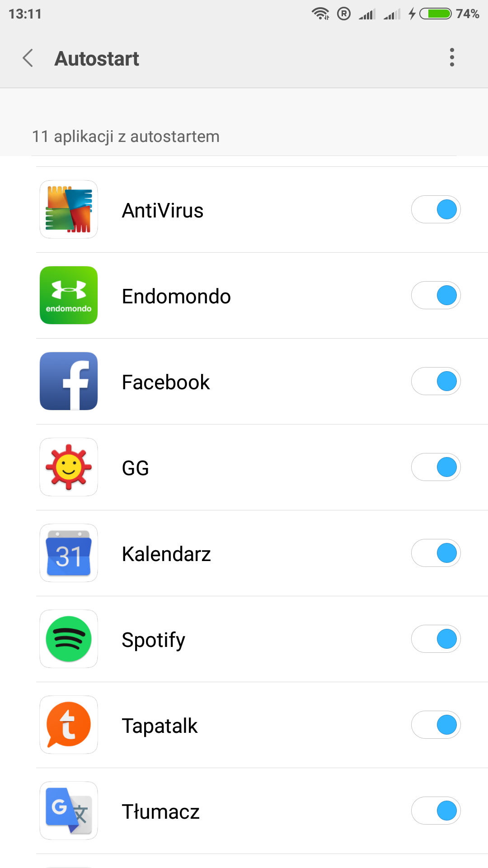This screenshot has height=868, width=488.
Task: Tap the Tłumacz translate icon
Action: tap(69, 811)
